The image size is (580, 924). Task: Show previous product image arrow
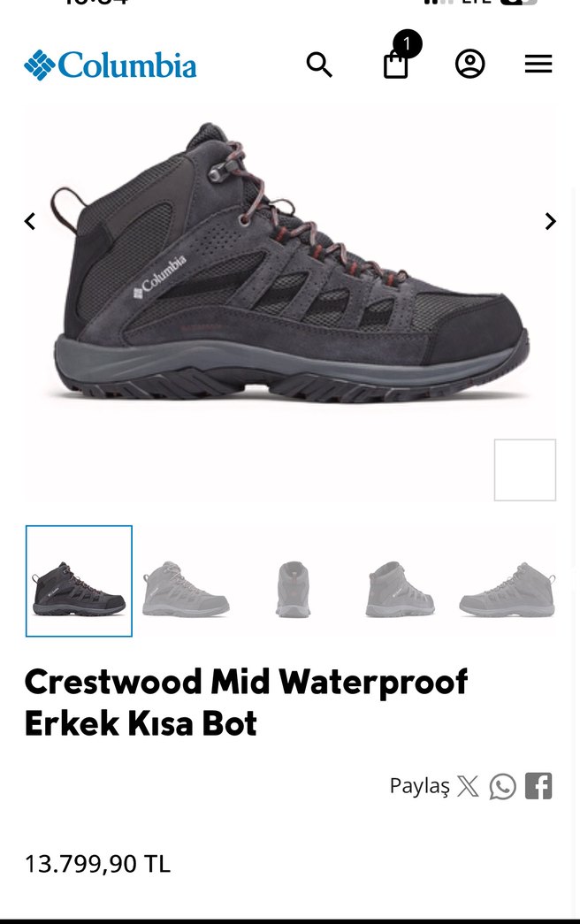click(29, 222)
